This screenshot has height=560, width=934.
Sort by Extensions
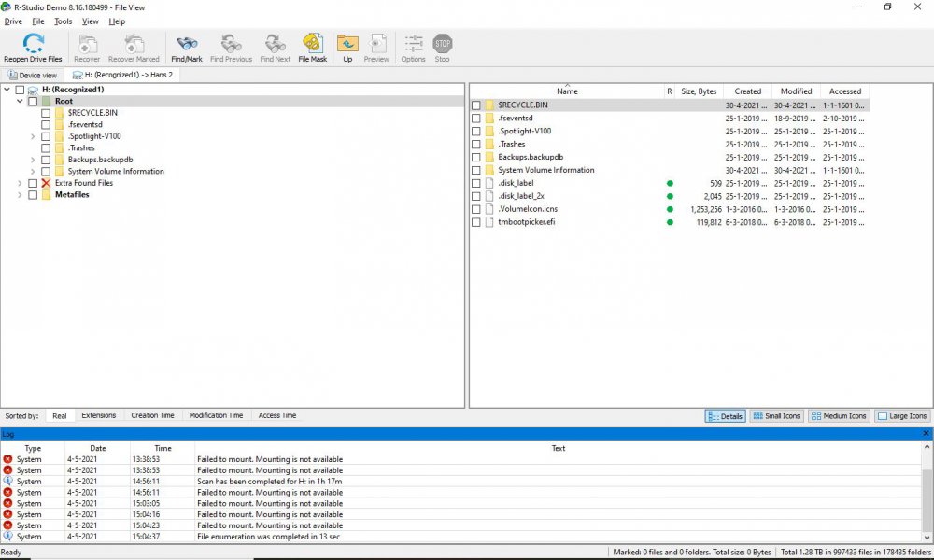(x=98, y=415)
